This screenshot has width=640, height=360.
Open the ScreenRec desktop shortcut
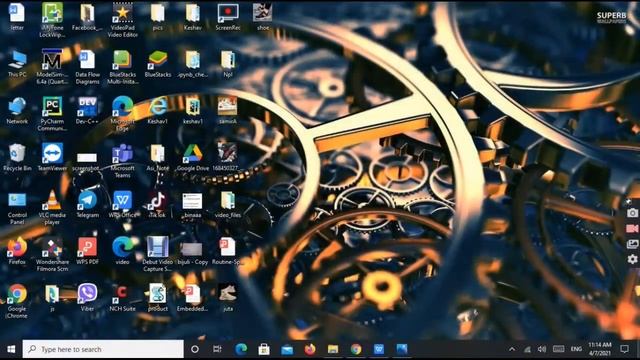pos(228,16)
